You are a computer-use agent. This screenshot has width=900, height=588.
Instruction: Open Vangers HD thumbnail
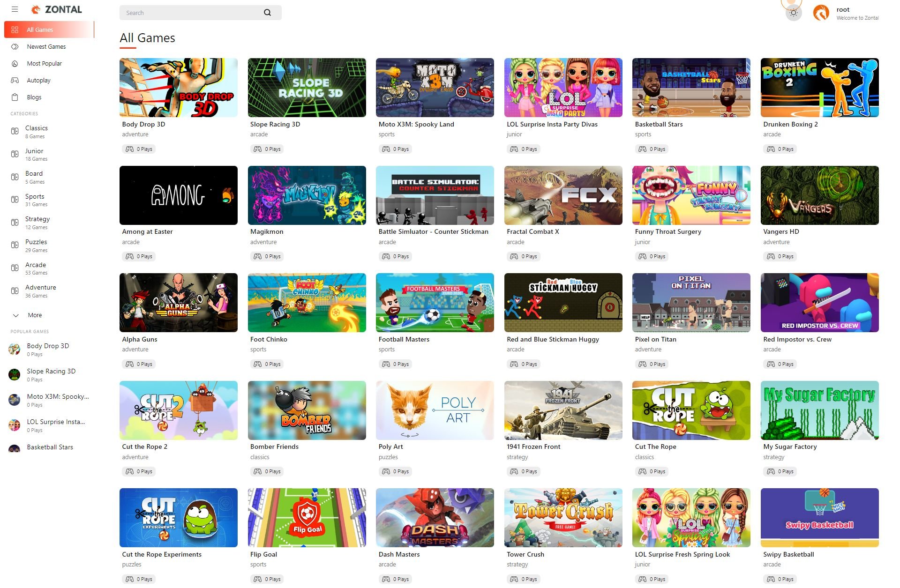click(820, 195)
